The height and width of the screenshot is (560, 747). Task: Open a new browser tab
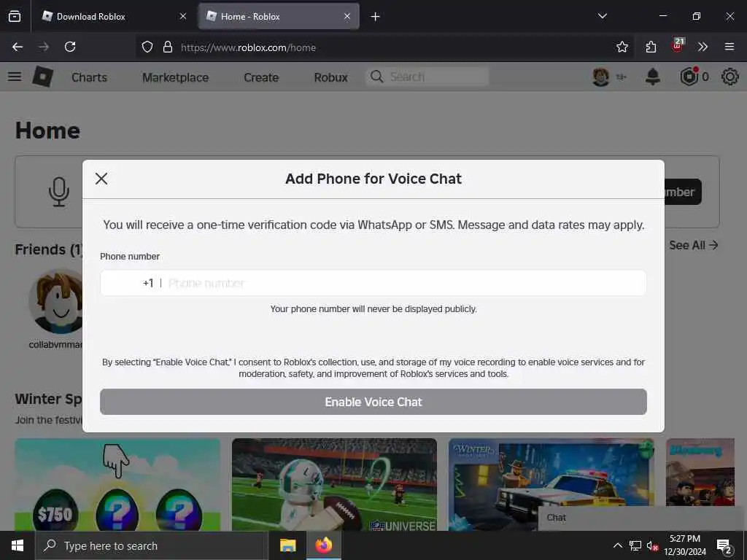[x=376, y=17]
